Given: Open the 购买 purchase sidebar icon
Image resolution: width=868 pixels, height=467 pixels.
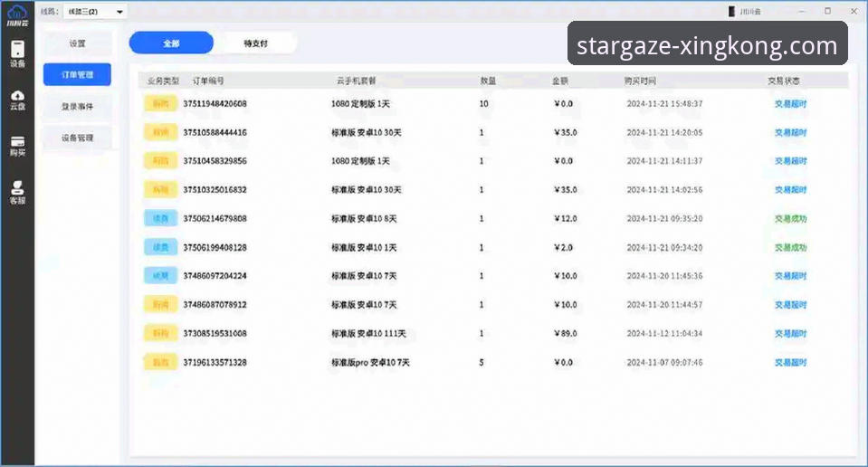Looking at the screenshot, I should 17,147.
